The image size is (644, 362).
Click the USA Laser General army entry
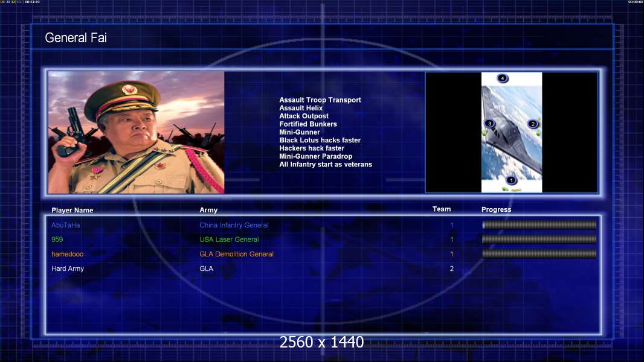tap(229, 240)
